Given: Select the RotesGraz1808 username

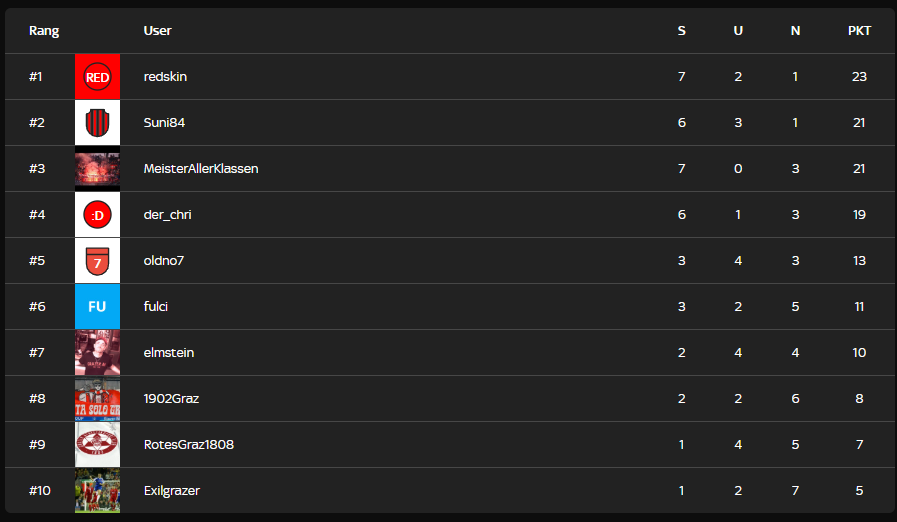Looking at the screenshot, I should click(x=189, y=445).
